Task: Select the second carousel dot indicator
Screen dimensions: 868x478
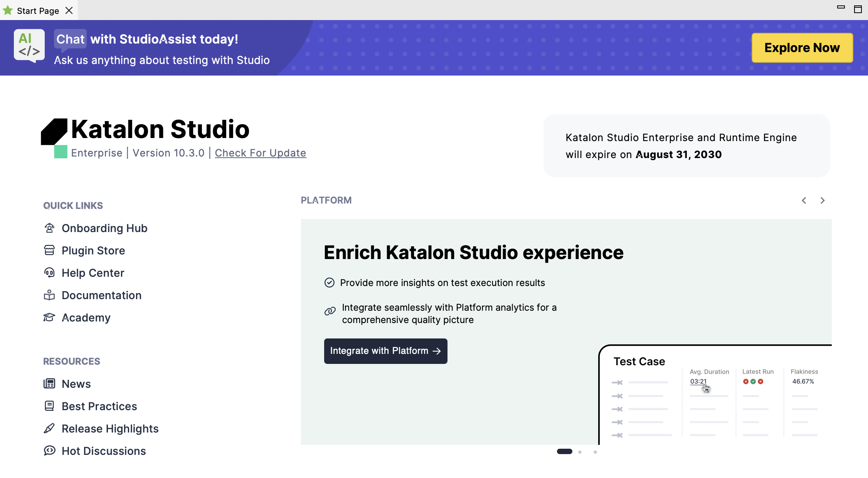Action: click(x=580, y=452)
